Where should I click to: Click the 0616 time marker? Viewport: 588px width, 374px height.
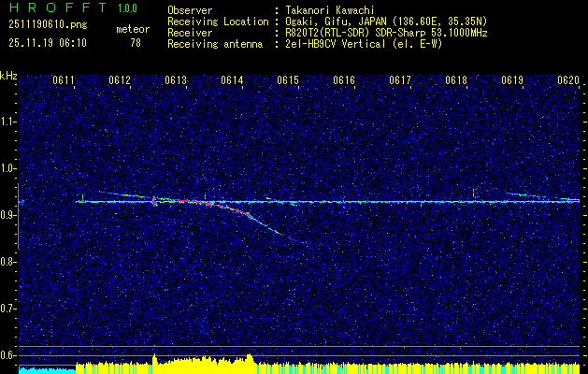[344, 79]
